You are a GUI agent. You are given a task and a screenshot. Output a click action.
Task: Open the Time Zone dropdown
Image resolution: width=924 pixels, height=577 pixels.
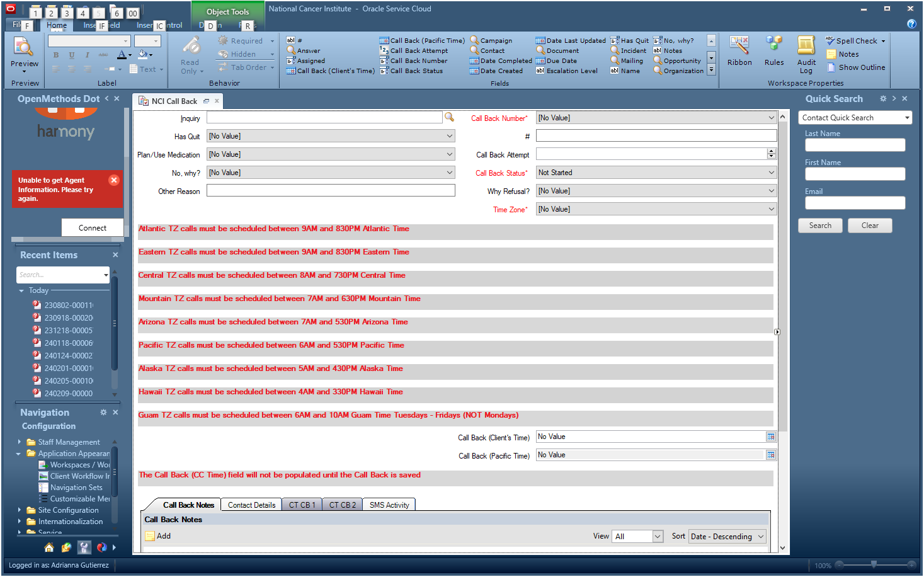[x=772, y=209]
